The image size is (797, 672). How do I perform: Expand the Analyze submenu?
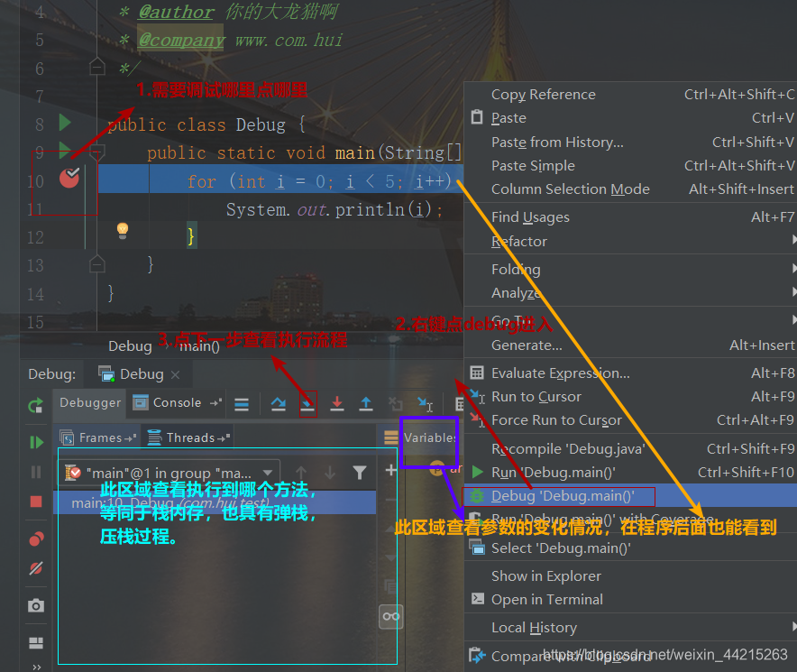630,293
